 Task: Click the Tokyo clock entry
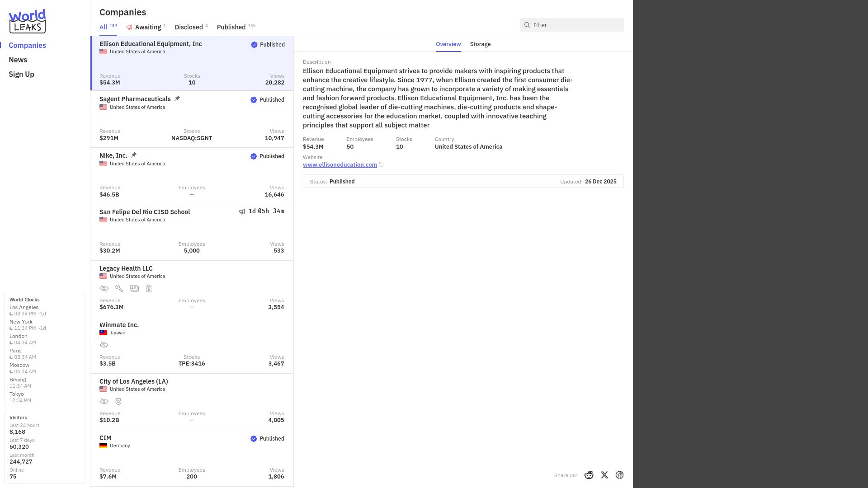pos(20,397)
